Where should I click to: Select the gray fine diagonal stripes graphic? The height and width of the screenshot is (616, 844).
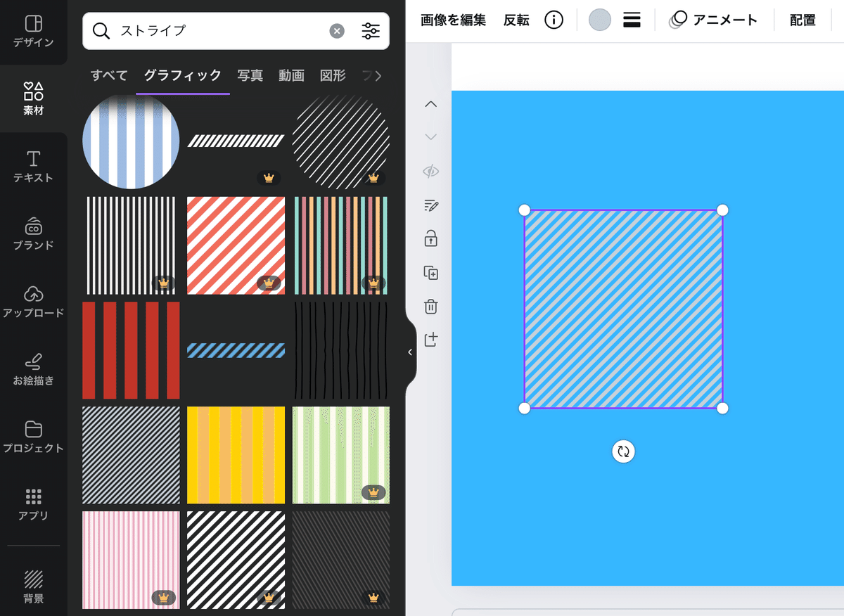click(x=131, y=455)
